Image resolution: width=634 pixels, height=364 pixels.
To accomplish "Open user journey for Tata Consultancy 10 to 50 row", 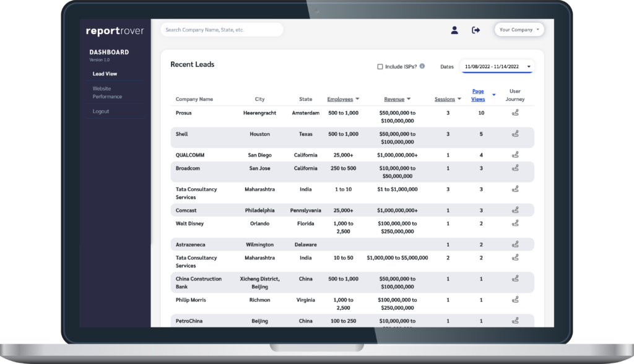I will coord(515,258).
